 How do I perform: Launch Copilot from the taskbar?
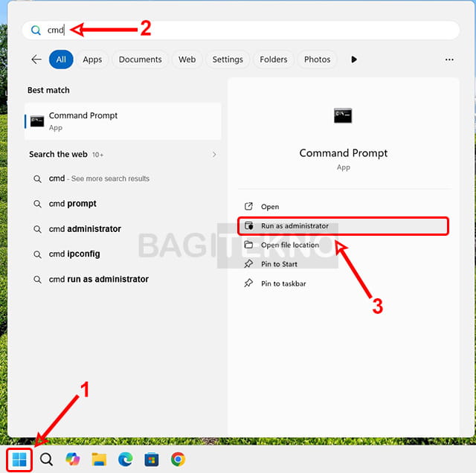[73, 459]
